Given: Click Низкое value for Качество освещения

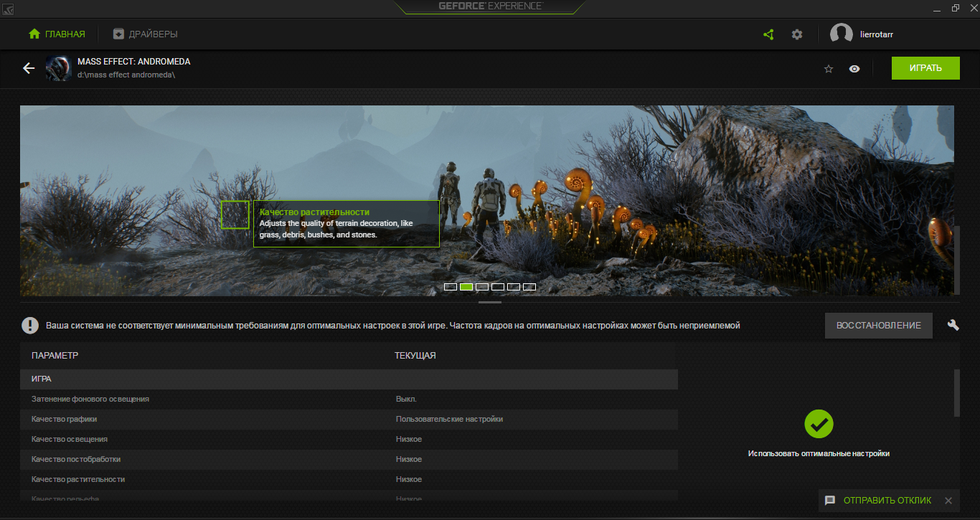Looking at the screenshot, I should pyautogui.click(x=409, y=439).
